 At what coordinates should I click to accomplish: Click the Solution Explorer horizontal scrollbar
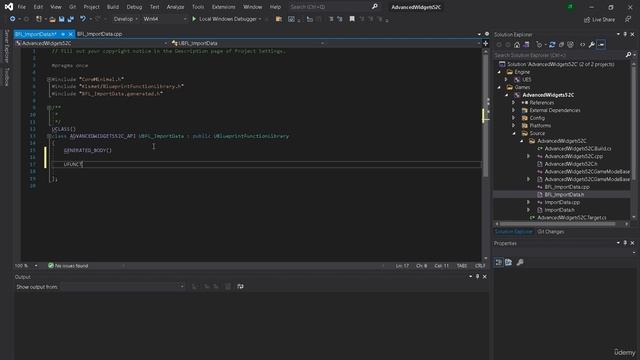(558, 224)
